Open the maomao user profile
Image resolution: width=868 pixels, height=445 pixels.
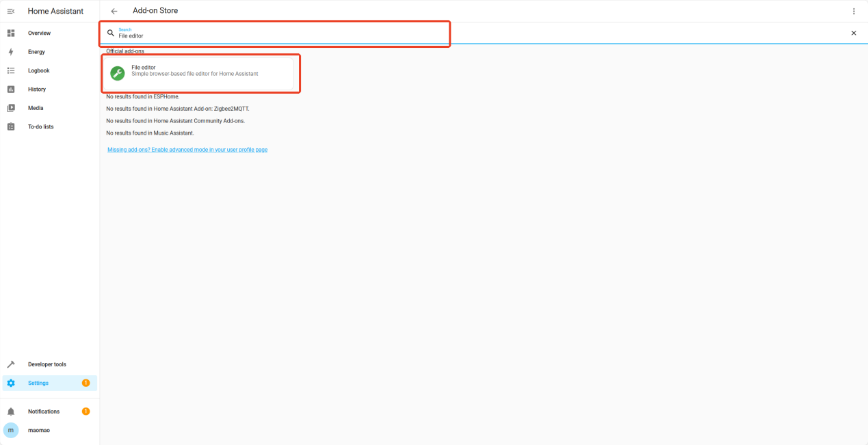50,430
